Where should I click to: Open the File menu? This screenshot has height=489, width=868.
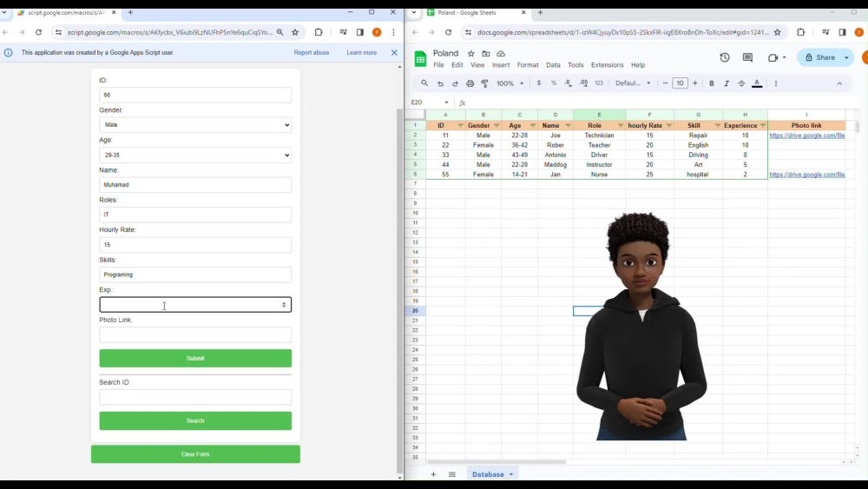click(438, 65)
